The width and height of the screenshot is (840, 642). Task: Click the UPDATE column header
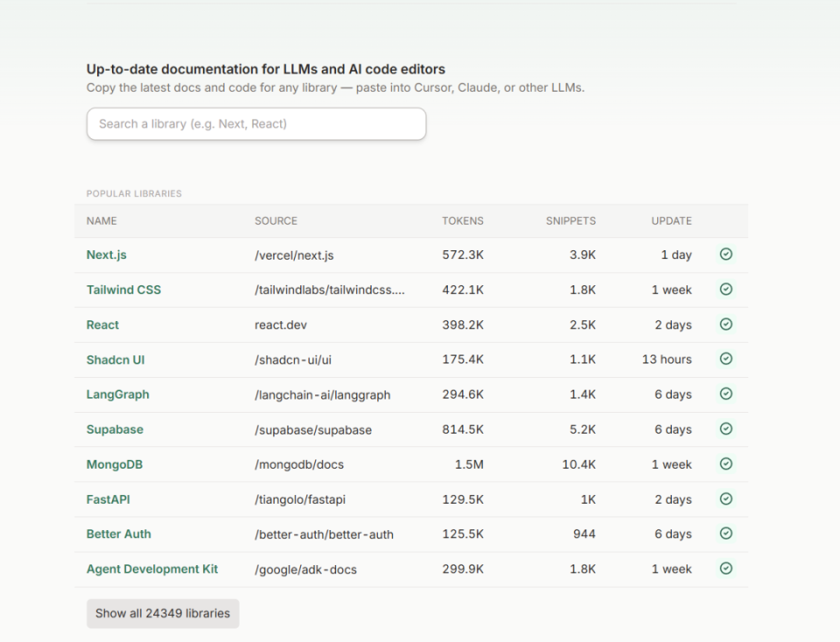point(671,220)
